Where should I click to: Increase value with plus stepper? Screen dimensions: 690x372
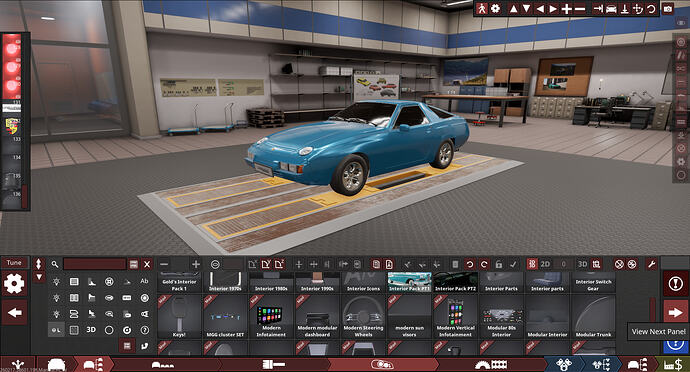(x=196, y=264)
